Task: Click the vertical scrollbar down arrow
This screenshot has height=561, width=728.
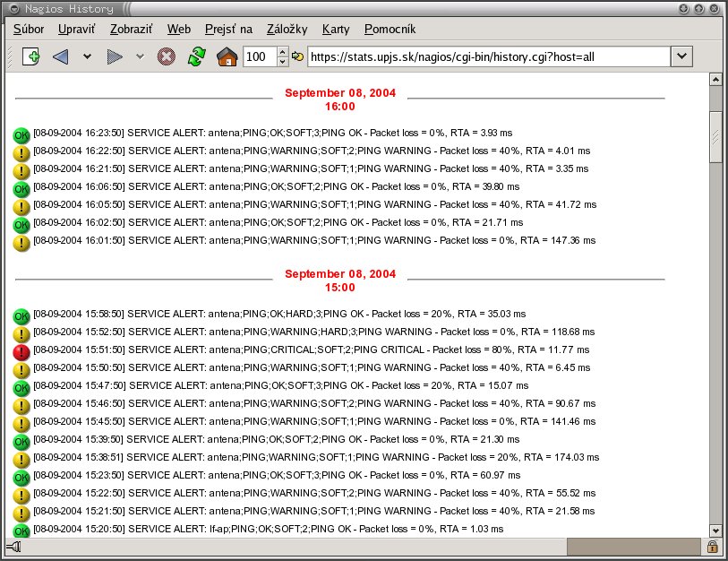Action: tap(715, 531)
